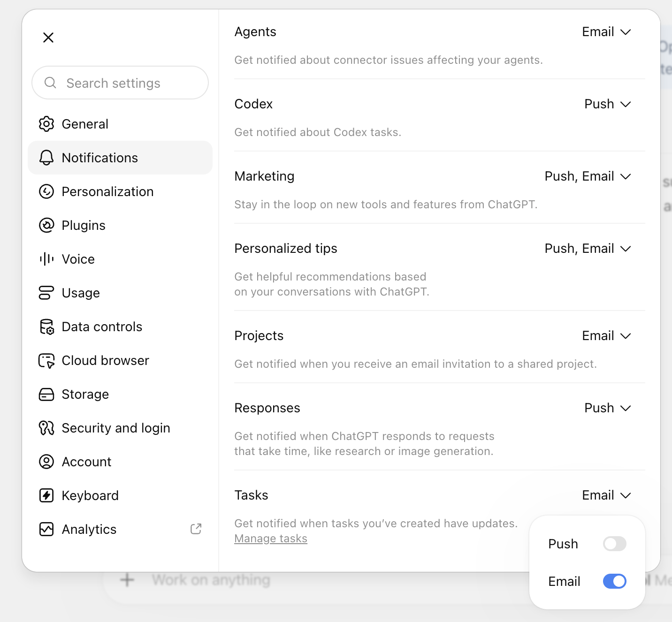Viewport: 672px width, 622px height.
Task: Click "Work on anything" field in background
Action: [211, 580]
